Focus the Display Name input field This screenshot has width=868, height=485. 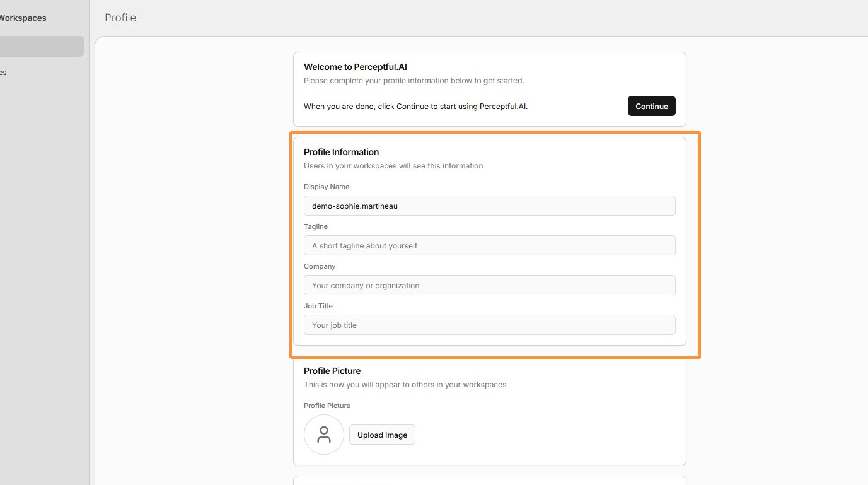click(x=489, y=206)
